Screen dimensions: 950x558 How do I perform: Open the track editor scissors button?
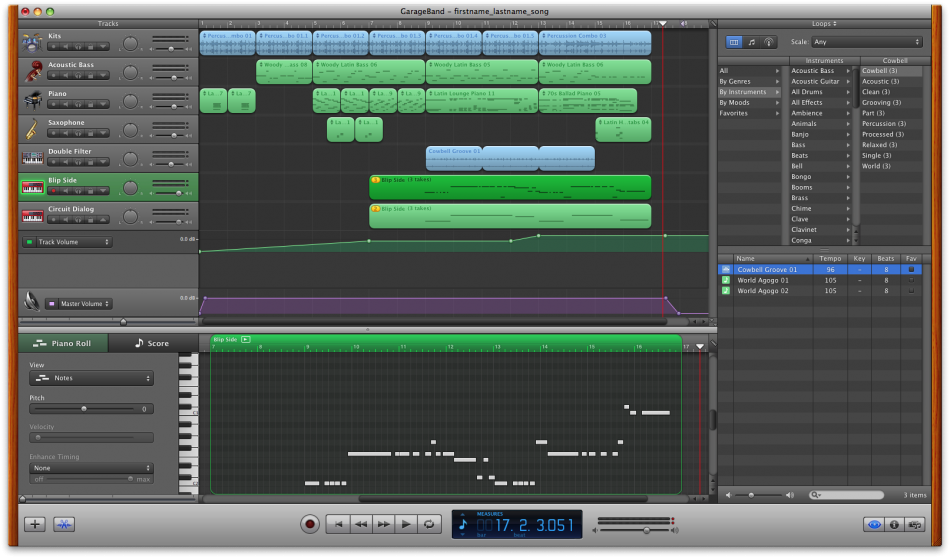pos(64,524)
